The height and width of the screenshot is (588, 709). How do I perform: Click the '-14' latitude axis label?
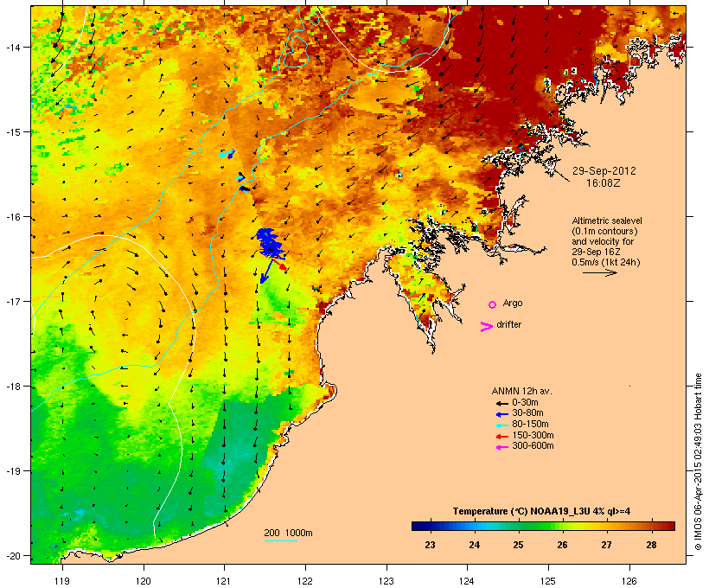click(x=13, y=47)
